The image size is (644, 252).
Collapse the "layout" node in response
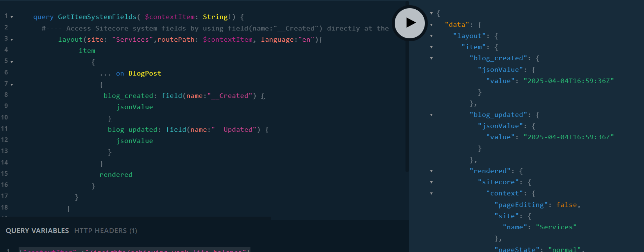(x=431, y=36)
